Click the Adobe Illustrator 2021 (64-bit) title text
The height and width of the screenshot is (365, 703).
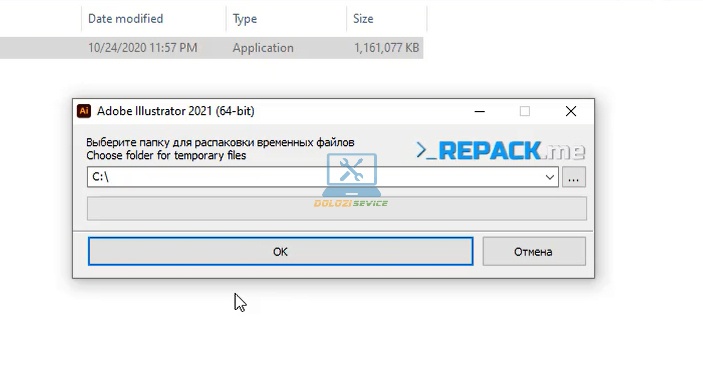coord(176,111)
